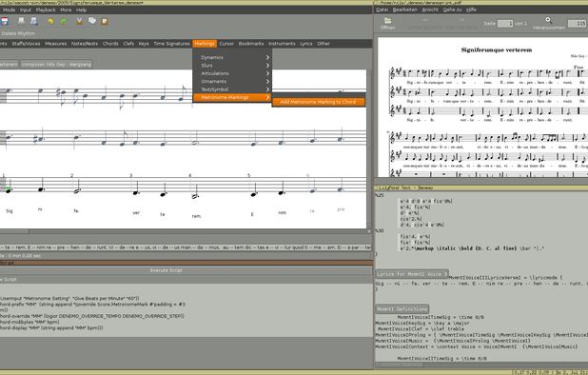The image size is (588, 375).
Task: Open the Cursor menu
Action: [226, 44]
